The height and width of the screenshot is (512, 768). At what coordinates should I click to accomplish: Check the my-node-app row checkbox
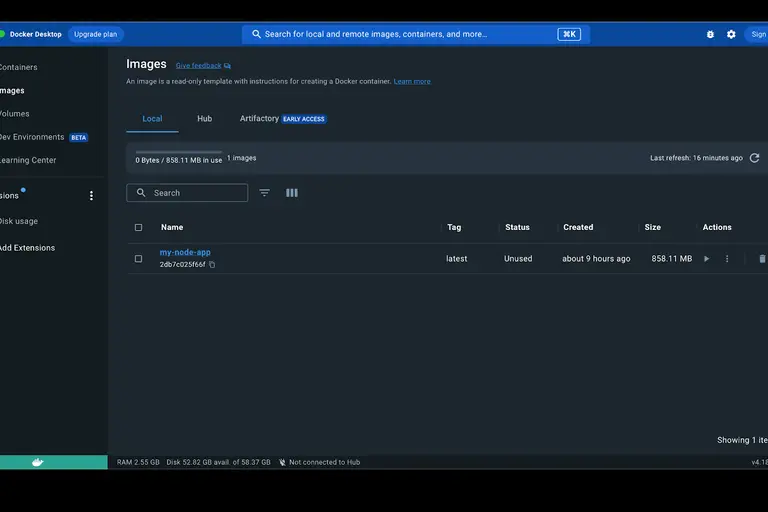point(139,259)
